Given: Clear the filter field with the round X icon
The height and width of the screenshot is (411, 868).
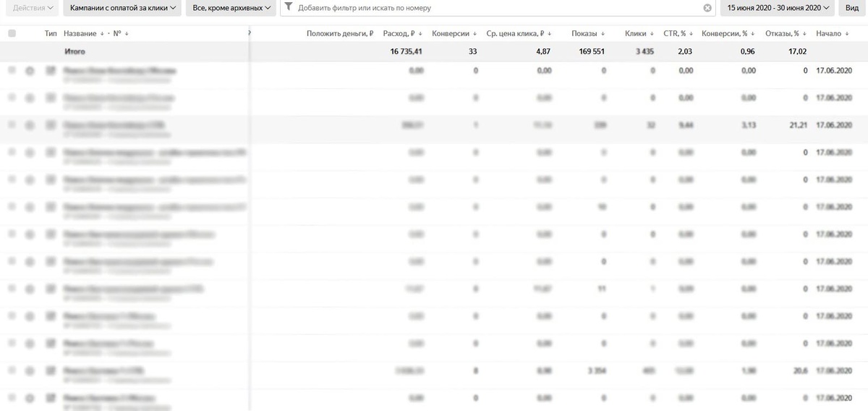Looking at the screenshot, I should click(707, 8).
